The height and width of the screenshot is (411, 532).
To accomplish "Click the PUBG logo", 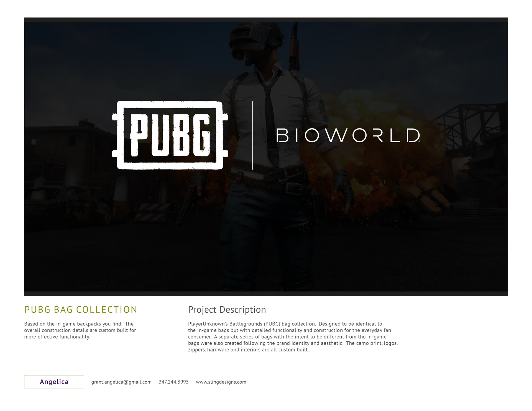I will point(170,135).
